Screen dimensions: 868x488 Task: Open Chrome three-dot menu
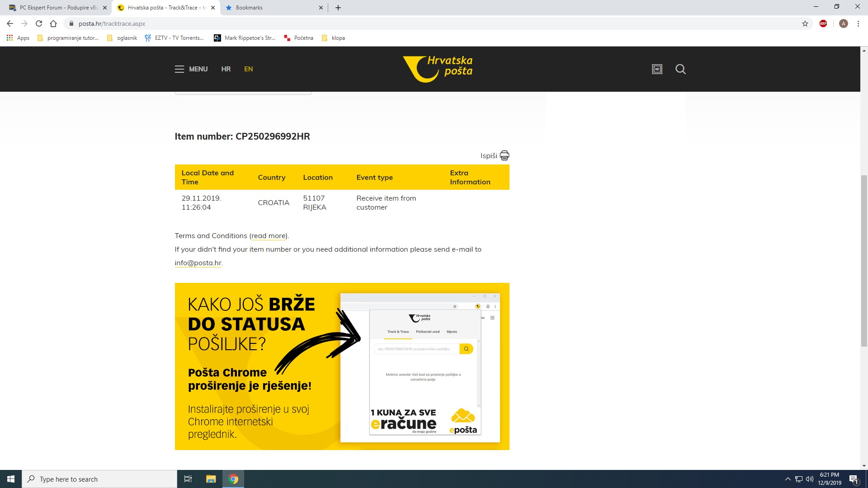coord(858,23)
